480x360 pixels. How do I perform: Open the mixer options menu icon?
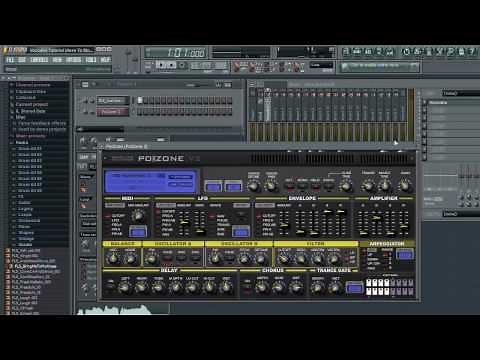pos(252,84)
